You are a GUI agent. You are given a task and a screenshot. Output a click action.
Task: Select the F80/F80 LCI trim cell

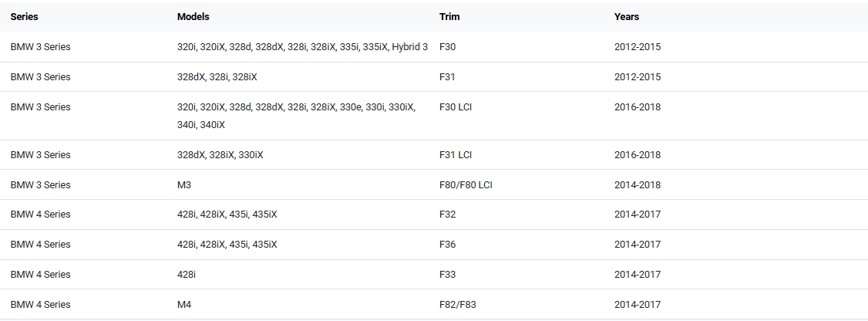pos(466,185)
